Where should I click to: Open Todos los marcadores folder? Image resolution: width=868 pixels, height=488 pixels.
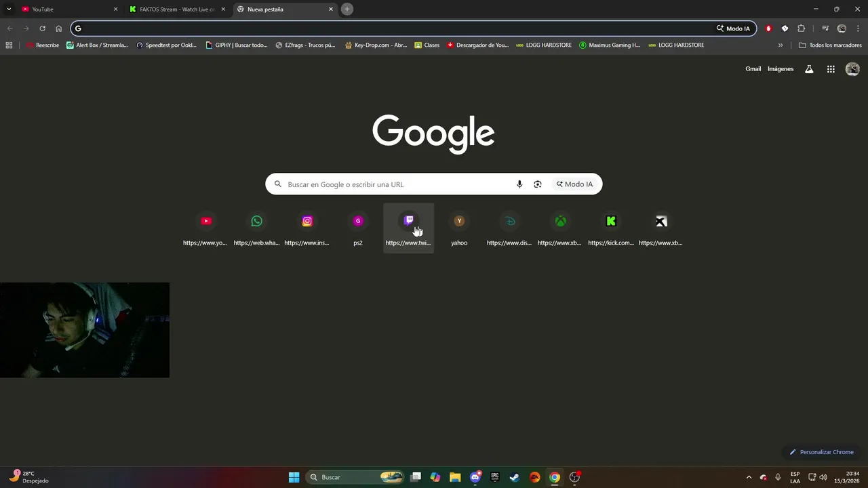(830, 45)
